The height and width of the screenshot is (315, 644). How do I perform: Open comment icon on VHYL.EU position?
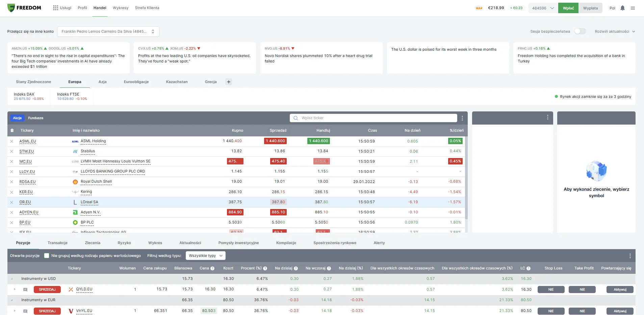click(25, 311)
